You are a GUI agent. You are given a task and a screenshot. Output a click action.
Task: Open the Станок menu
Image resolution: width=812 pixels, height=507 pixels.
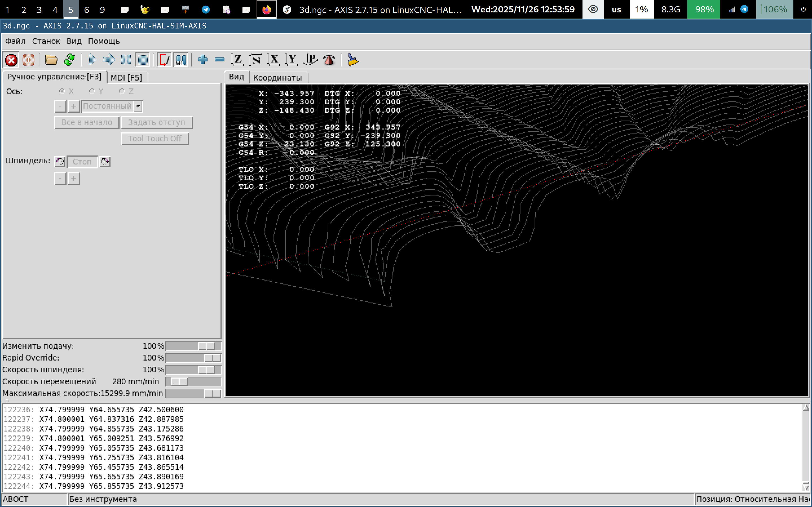point(46,41)
